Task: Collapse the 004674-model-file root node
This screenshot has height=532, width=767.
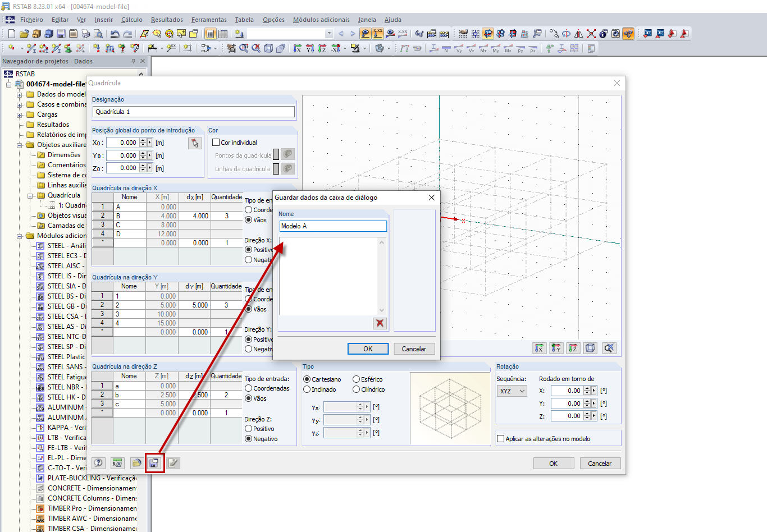Action: [x=9, y=84]
